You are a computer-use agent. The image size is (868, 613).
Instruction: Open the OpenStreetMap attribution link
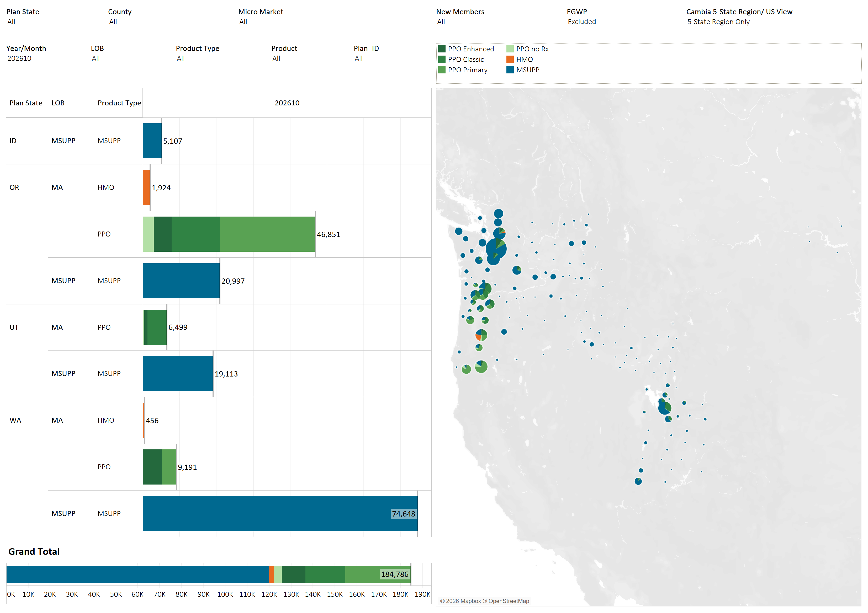click(505, 601)
